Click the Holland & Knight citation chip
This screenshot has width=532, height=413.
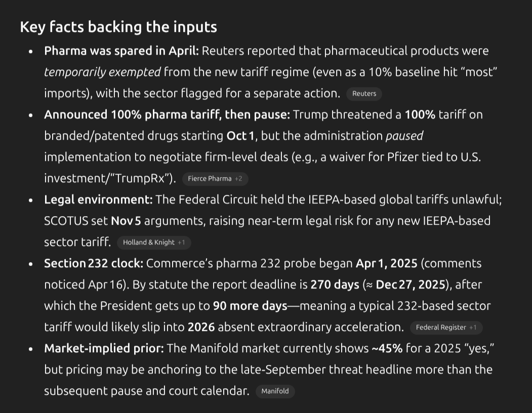[153, 242]
